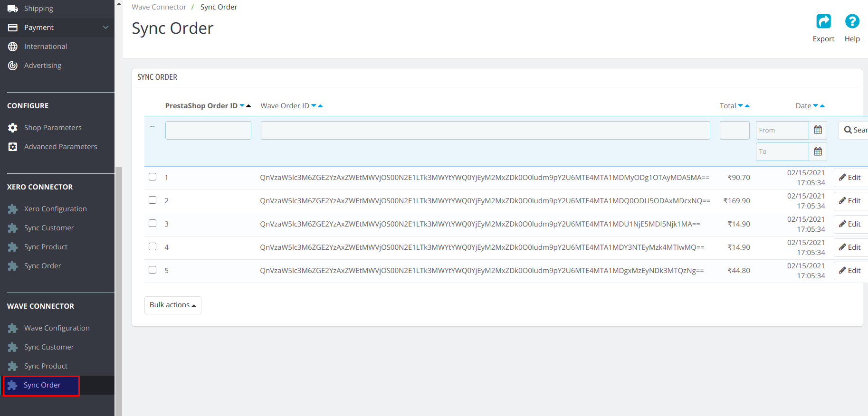Click the ₹90.70 total cell

point(739,178)
